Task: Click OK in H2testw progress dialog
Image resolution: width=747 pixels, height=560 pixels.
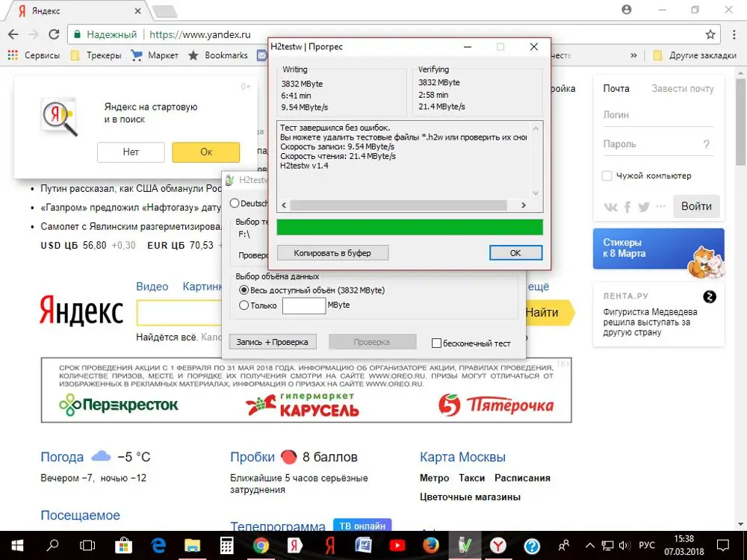Action: [515, 253]
